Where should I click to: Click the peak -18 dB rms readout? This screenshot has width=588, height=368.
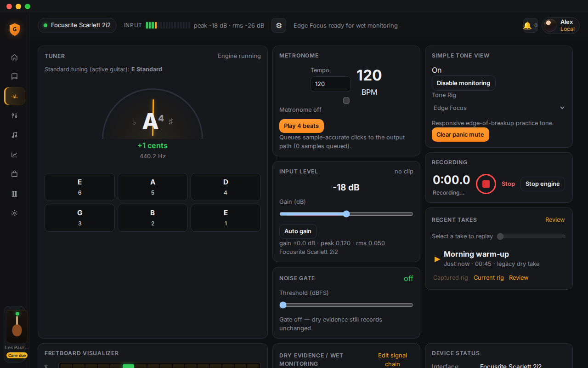(x=229, y=26)
